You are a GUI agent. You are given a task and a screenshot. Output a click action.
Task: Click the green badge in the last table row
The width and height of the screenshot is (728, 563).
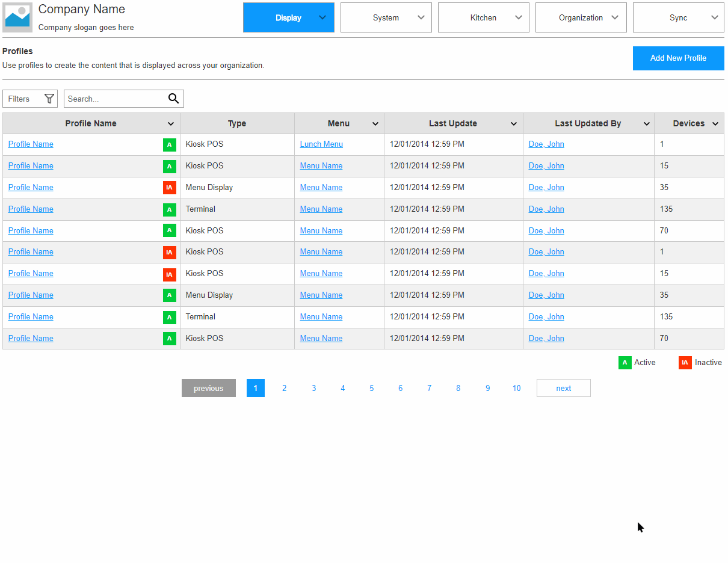(170, 339)
